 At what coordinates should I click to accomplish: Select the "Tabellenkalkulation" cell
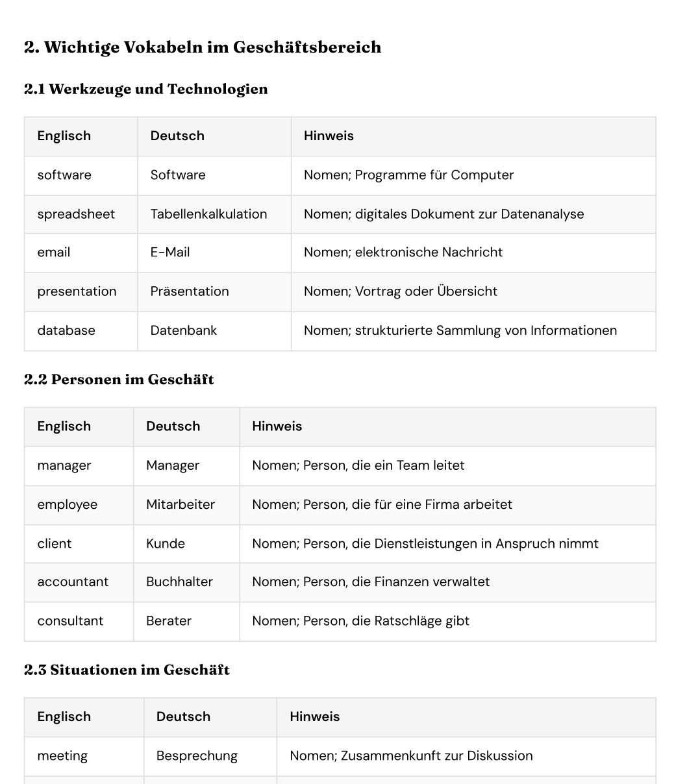click(x=208, y=214)
